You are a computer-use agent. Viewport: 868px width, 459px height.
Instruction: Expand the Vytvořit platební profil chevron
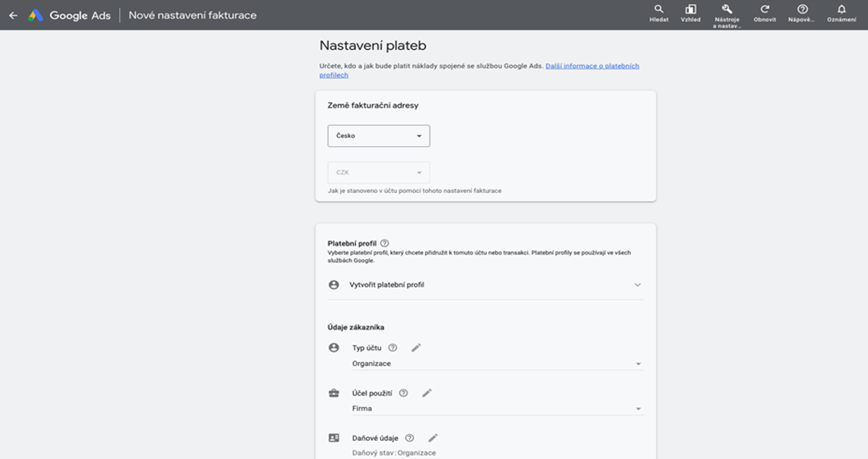(638, 285)
